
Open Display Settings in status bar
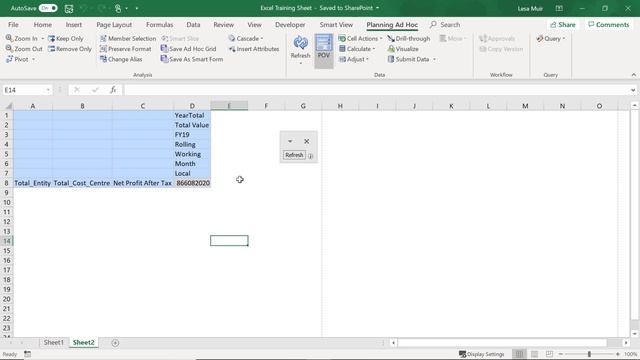pyautogui.click(x=482, y=354)
